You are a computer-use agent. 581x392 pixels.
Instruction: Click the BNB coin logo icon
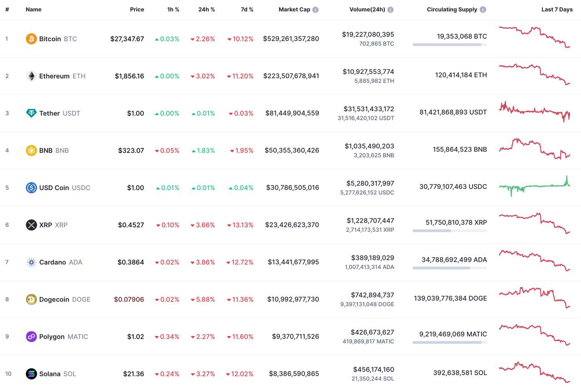click(x=31, y=151)
